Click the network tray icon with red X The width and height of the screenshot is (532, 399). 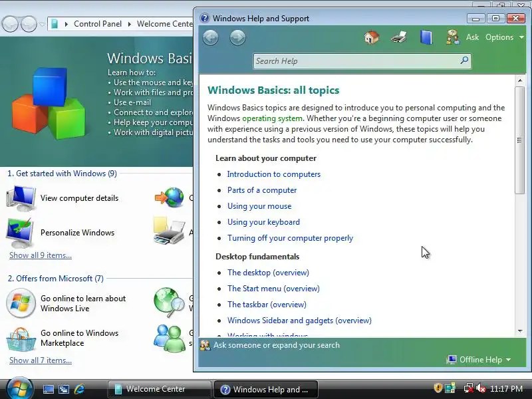pyautogui.click(x=469, y=388)
